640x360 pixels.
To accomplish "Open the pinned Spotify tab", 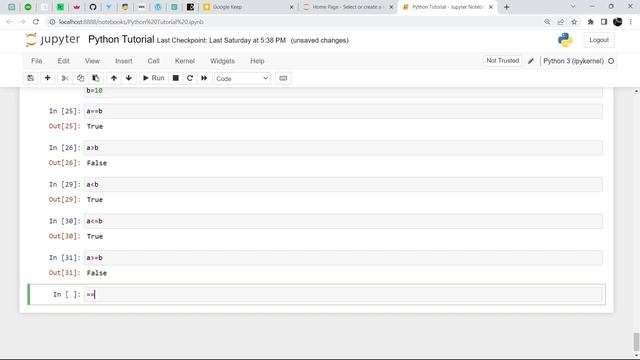I will 28,7.
